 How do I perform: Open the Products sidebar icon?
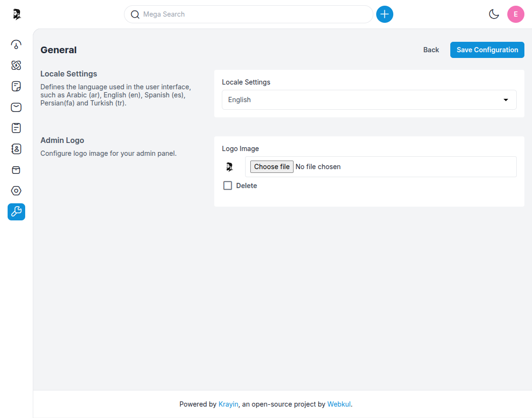tap(16, 170)
